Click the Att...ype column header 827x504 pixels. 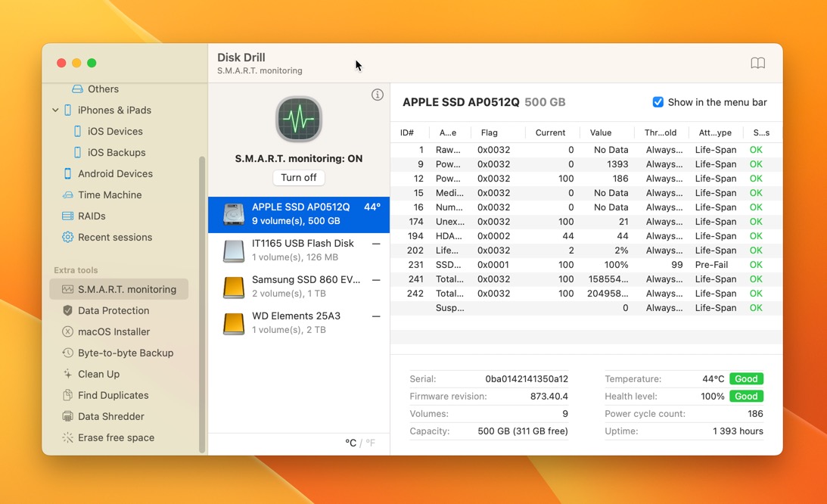pyautogui.click(x=715, y=132)
